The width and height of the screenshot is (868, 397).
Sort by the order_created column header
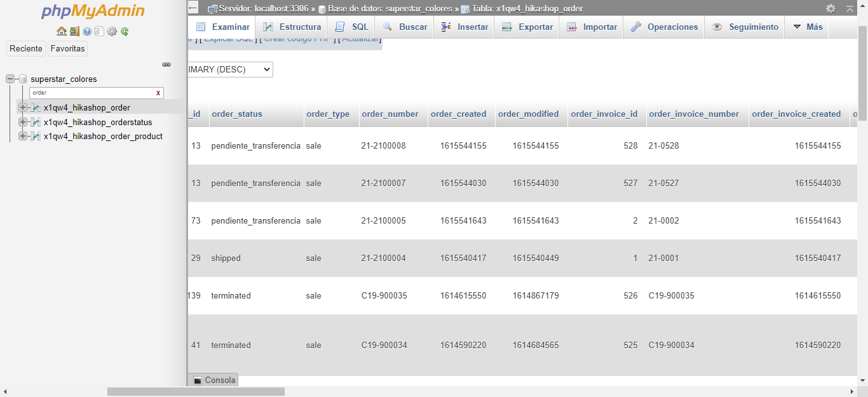(x=458, y=114)
